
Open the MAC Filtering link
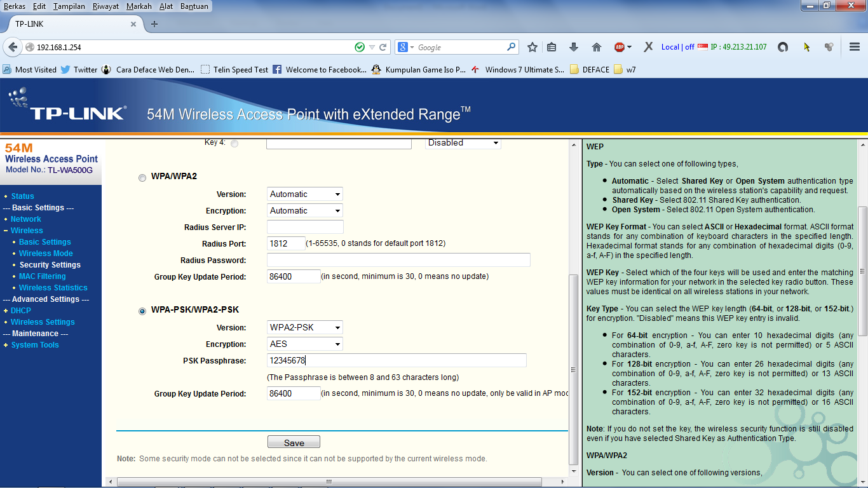[42, 276]
